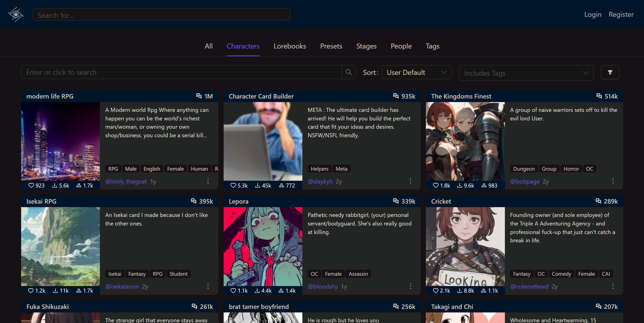The image size is (644, 323).
Task: Click the Login link
Action: (593, 14)
